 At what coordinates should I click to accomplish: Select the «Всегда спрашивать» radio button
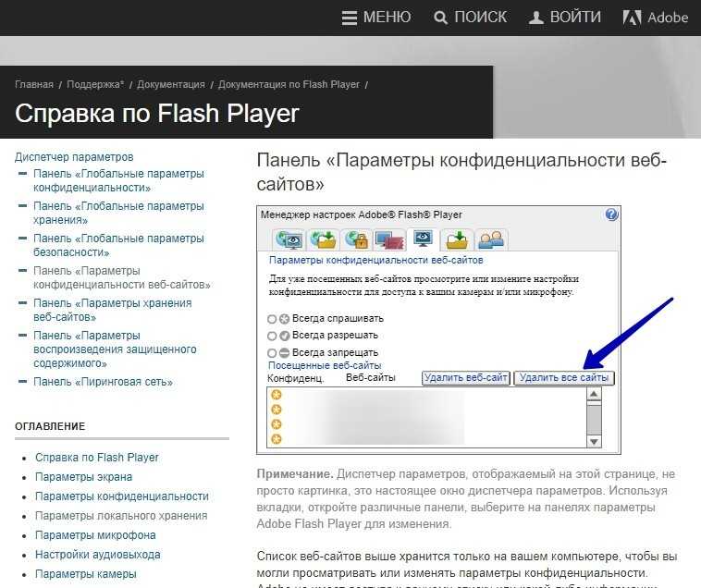coord(272,319)
